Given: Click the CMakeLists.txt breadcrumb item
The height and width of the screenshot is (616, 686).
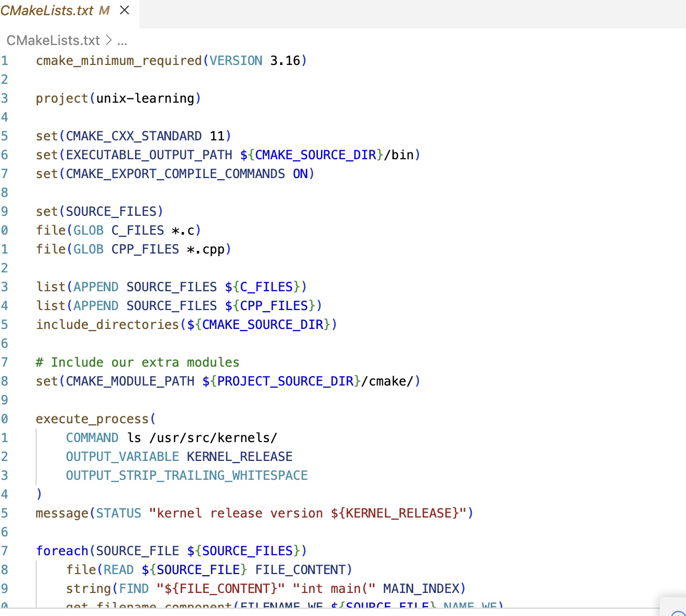Looking at the screenshot, I should pyautogui.click(x=53, y=40).
